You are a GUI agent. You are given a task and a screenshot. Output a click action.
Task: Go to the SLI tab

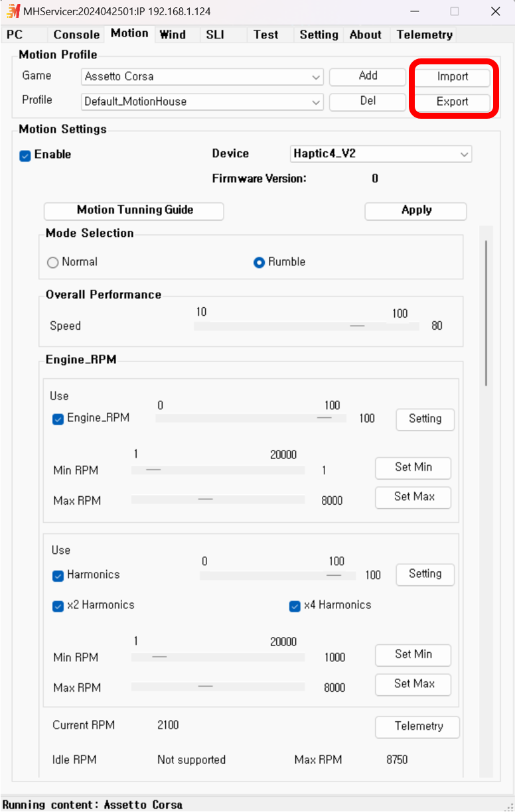[x=215, y=34]
